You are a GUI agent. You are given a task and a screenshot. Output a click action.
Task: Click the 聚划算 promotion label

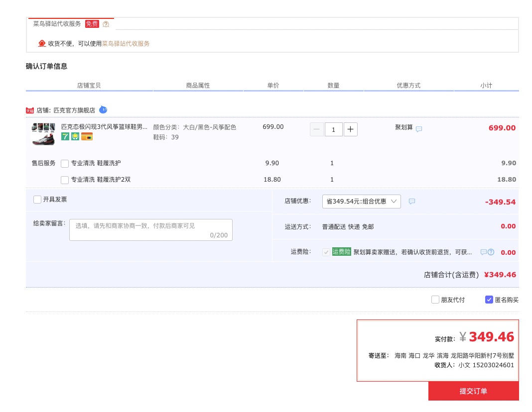(x=404, y=127)
